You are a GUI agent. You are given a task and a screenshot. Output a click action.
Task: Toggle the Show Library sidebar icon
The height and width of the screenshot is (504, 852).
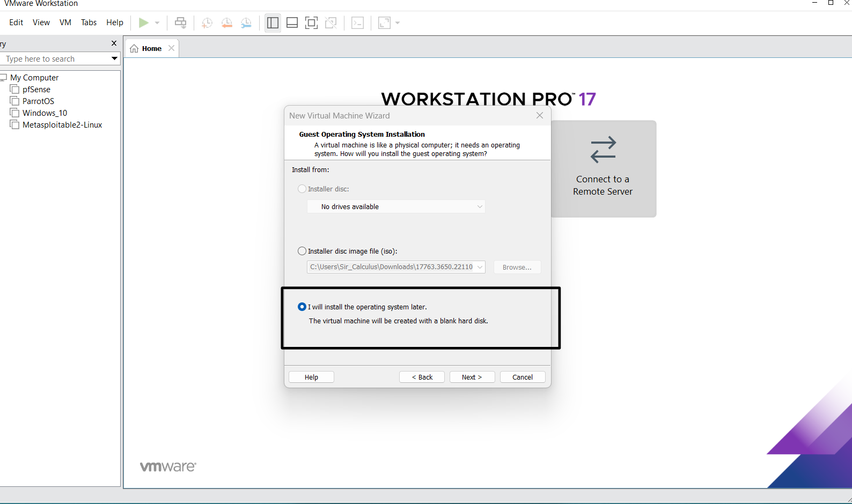tap(273, 23)
